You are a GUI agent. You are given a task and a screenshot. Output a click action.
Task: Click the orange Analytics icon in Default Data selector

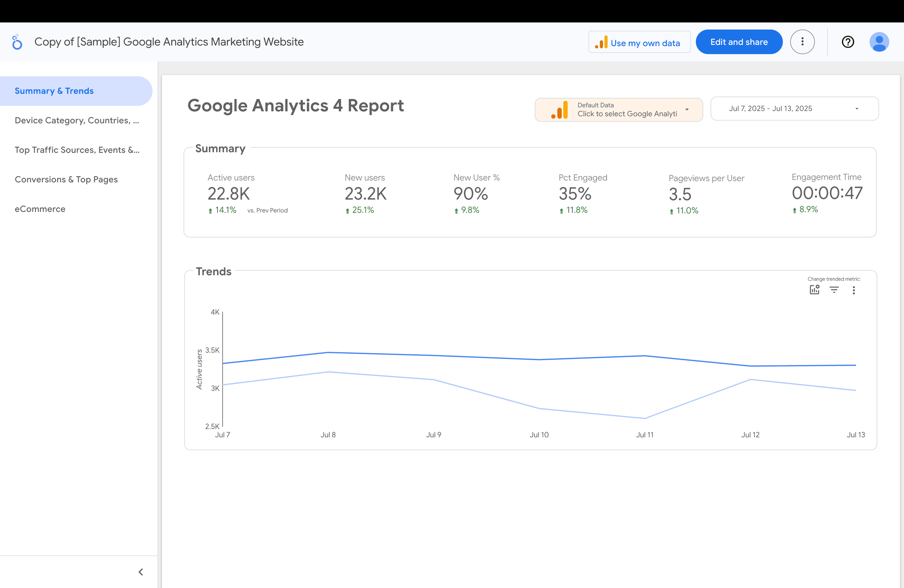click(560, 110)
